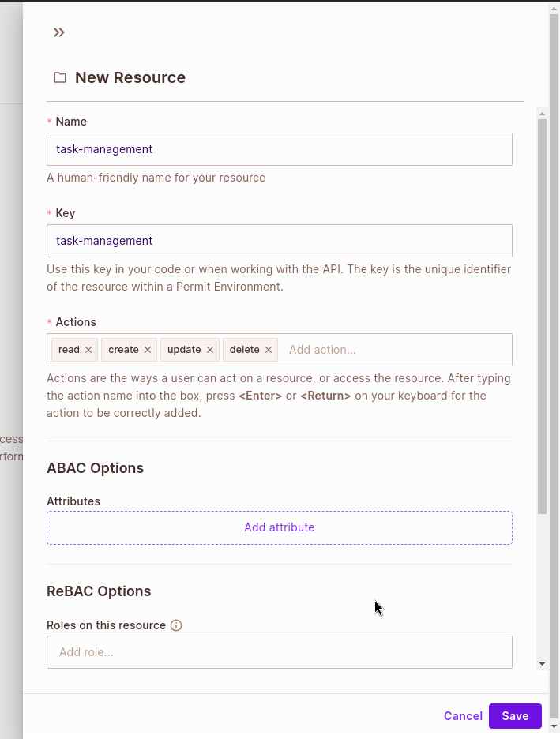Screen dimensions: 560x739
Task: Click the Actions field label
Action: 76,322
